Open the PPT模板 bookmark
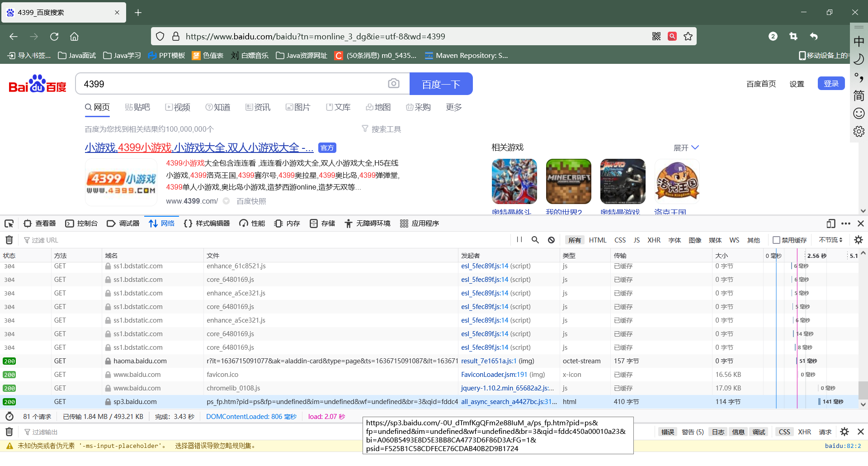This screenshot has height=466, width=868. point(166,55)
